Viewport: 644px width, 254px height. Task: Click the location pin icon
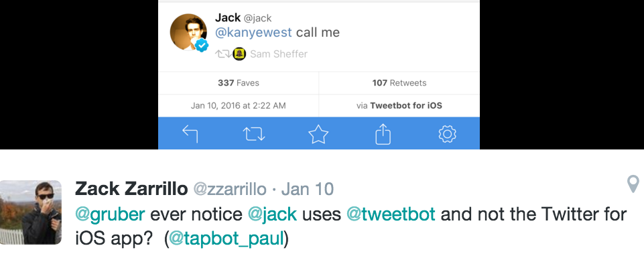pos(633,184)
